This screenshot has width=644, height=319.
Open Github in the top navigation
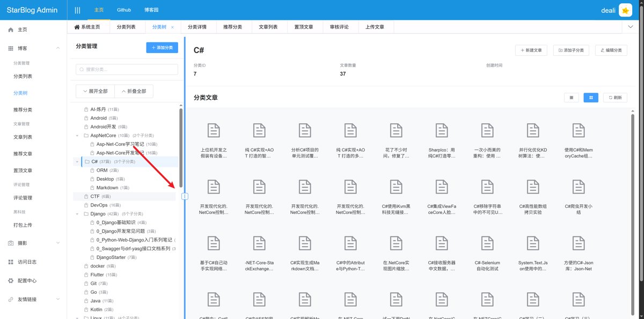pyautogui.click(x=124, y=10)
